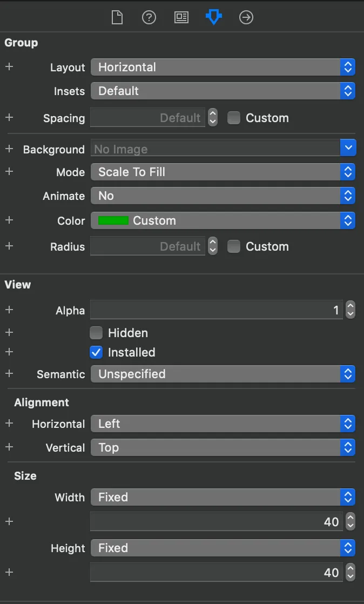Image resolution: width=364 pixels, height=604 pixels.
Task: Select the Attributes inspector icon
Action: point(214,18)
